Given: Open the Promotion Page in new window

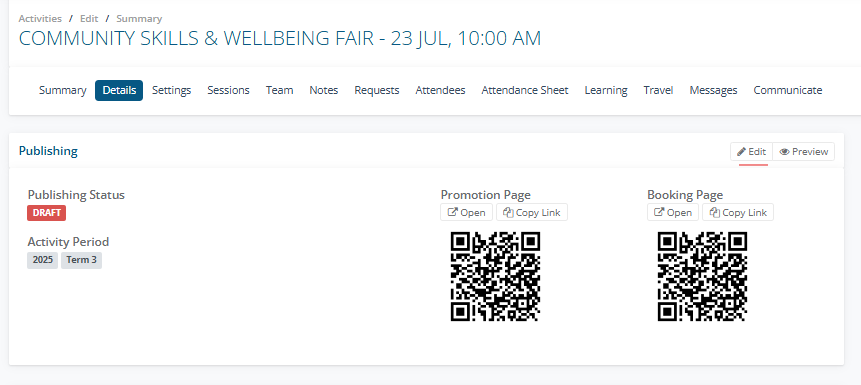Looking at the screenshot, I should pos(466,213).
